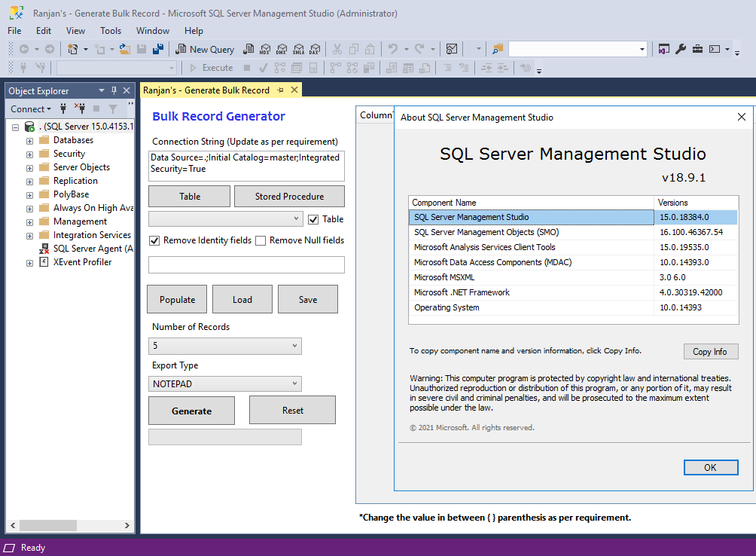Image resolution: width=756 pixels, height=556 pixels.
Task: Click Copy Info in the About dialog
Action: (x=710, y=351)
